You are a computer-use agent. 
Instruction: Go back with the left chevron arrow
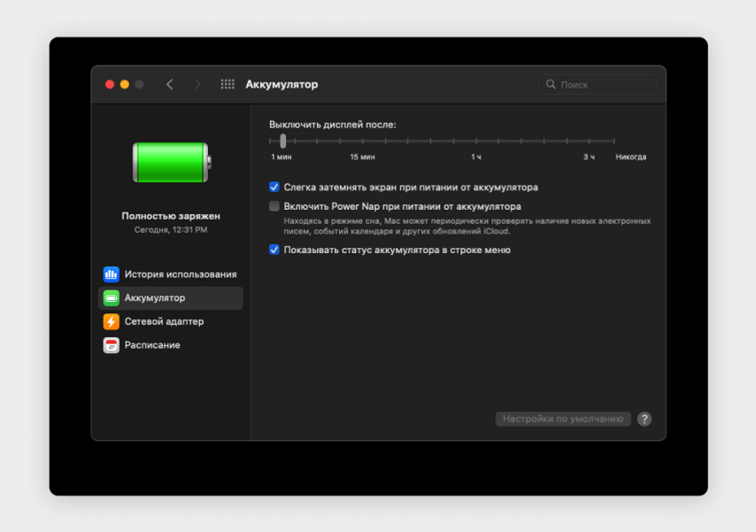pos(170,84)
